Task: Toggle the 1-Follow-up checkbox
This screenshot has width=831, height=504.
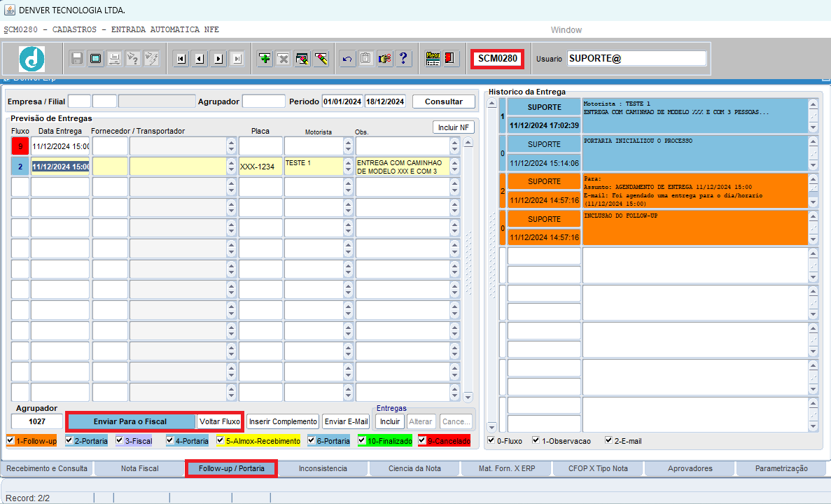Action: [x=10, y=440]
